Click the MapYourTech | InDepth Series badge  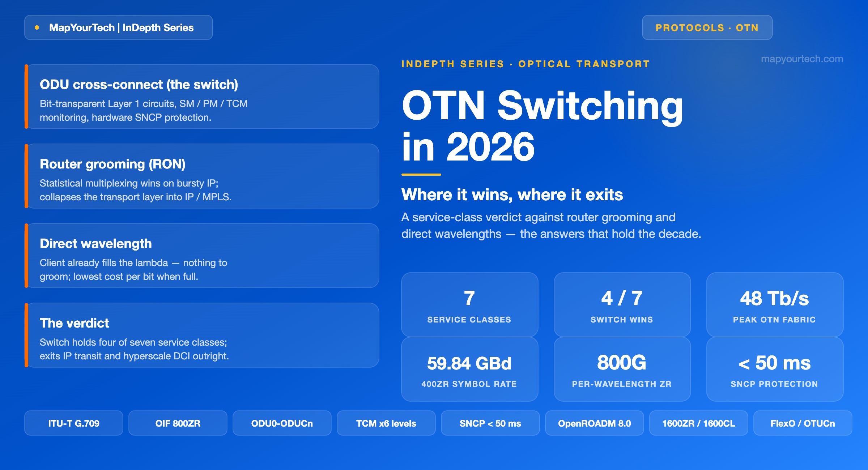[119, 27]
